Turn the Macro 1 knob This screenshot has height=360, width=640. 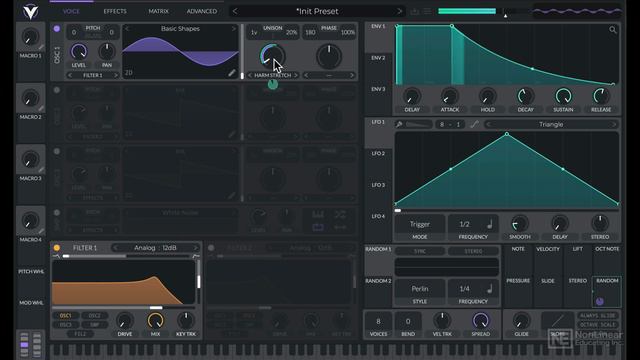point(30,37)
